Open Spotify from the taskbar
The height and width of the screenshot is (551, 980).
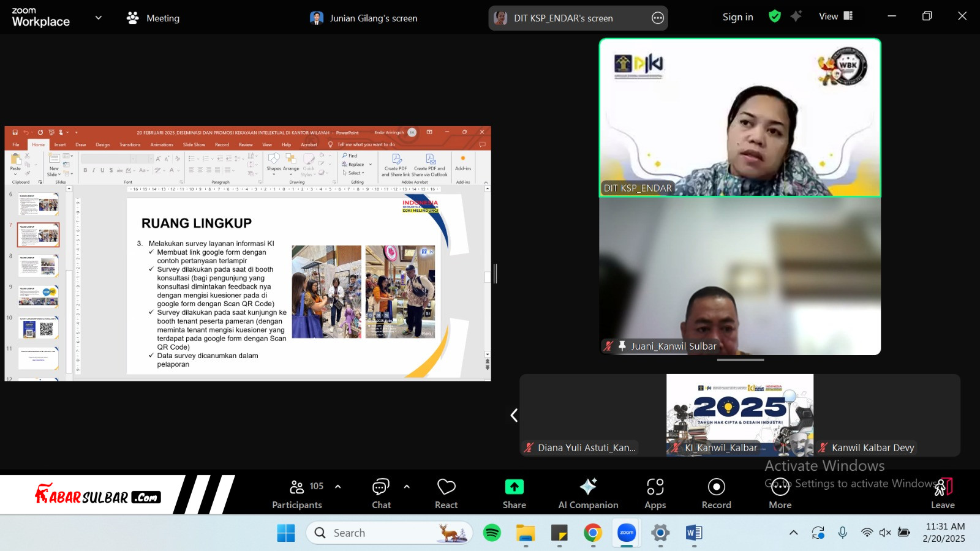492,533
